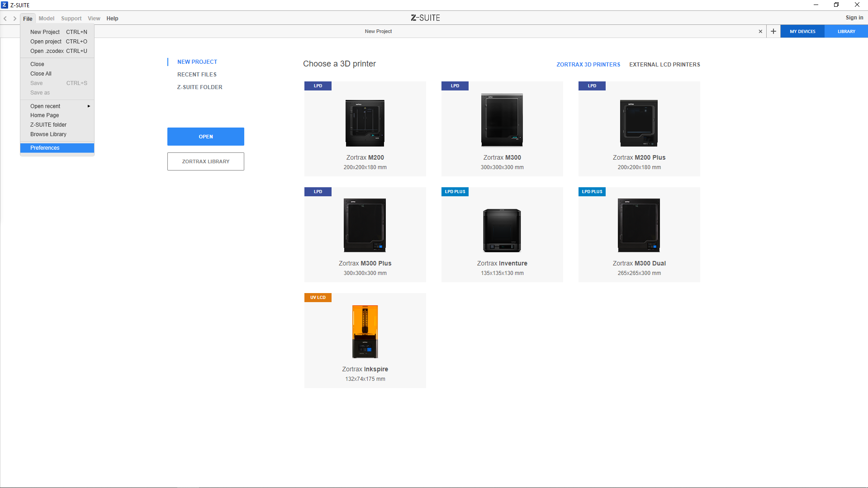Click the forward navigation arrow
The image size is (868, 488).
(x=15, y=19)
